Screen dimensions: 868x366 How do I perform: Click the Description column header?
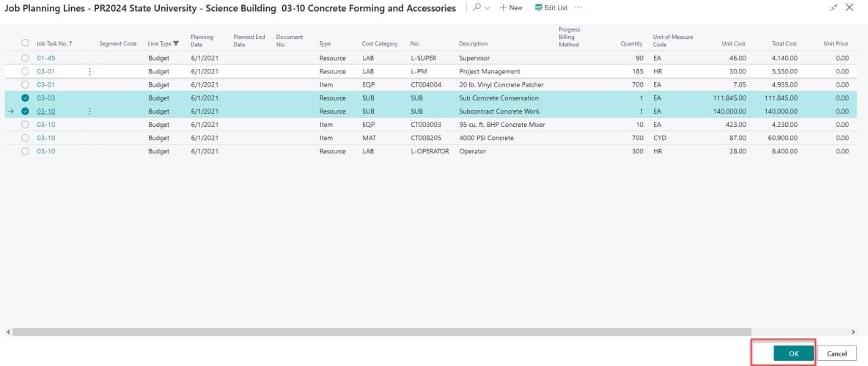coord(473,44)
